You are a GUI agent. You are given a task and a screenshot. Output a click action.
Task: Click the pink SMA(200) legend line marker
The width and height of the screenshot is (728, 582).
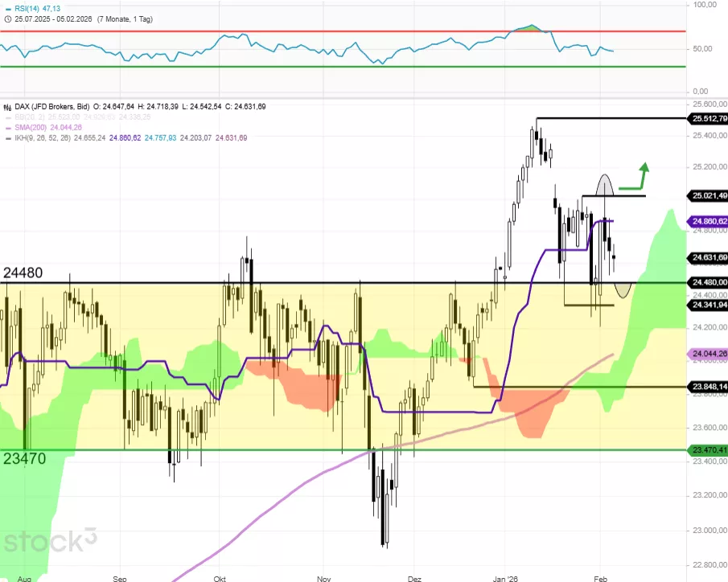point(6,128)
